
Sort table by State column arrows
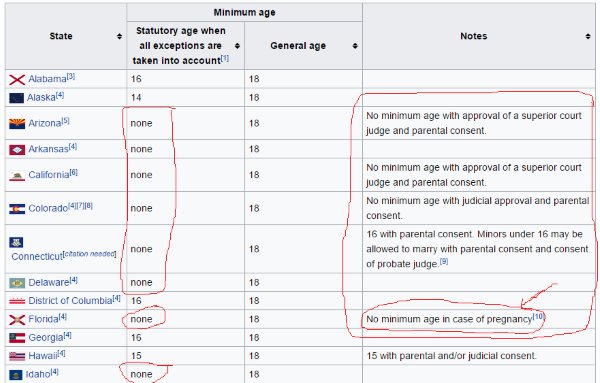(119, 36)
